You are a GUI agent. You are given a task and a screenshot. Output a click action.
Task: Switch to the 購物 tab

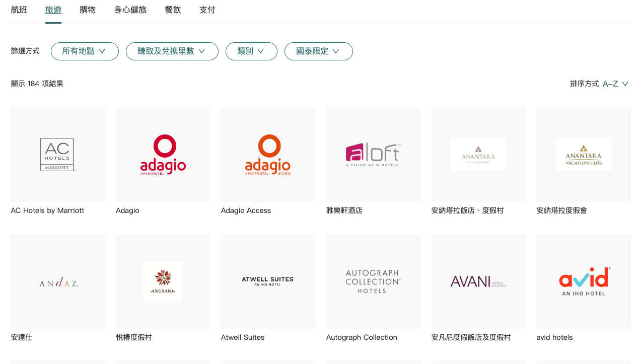tap(88, 10)
